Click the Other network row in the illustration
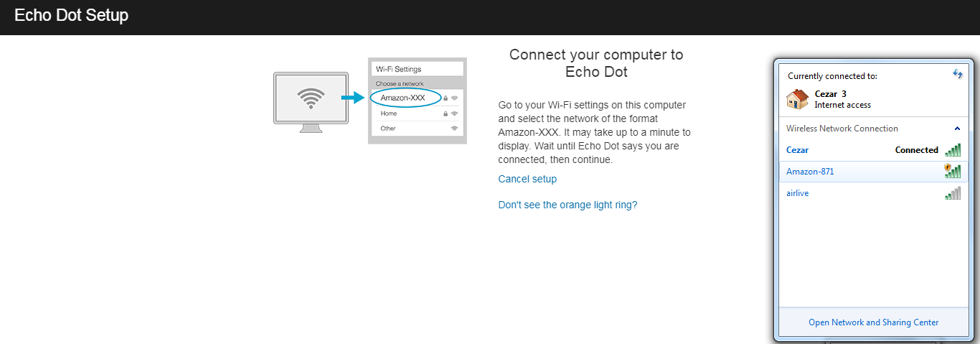Image resolution: width=980 pixels, height=344 pixels. [x=418, y=129]
